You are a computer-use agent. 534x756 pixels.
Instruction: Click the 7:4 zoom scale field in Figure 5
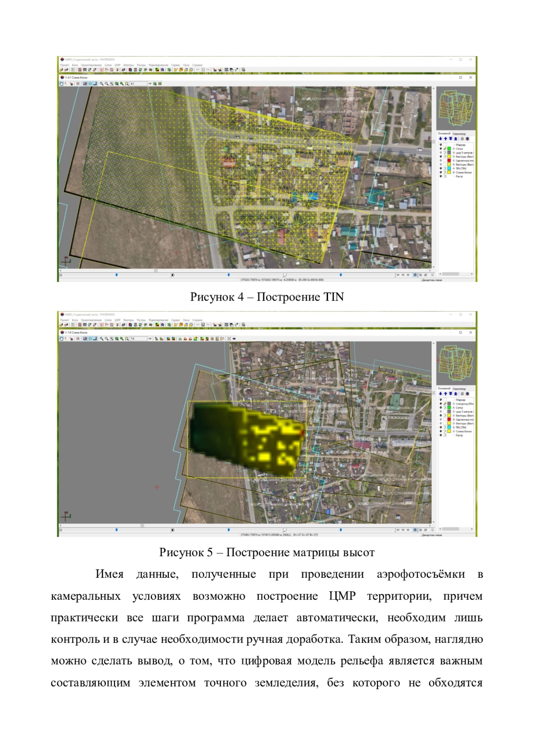pos(138,339)
